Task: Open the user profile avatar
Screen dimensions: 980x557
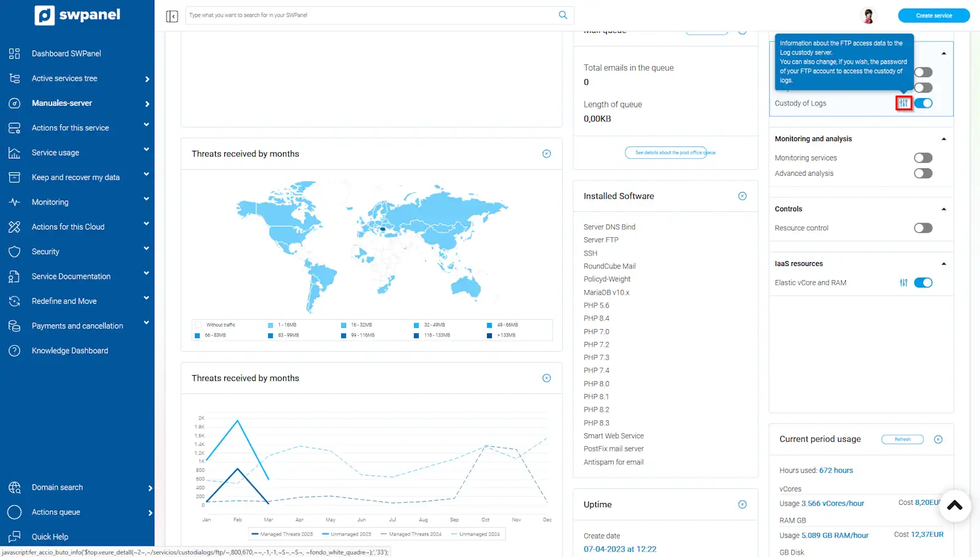Action: click(868, 16)
